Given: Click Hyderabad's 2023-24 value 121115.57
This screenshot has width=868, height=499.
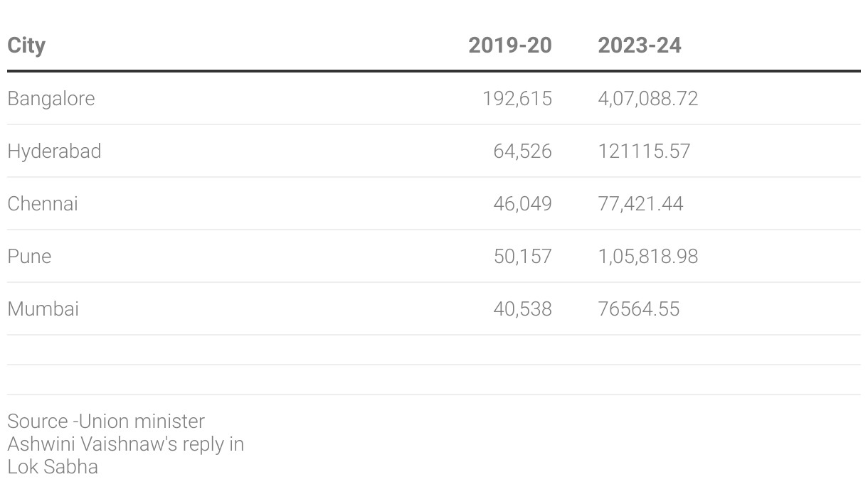Looking at the screenshot, I should [644, 151].
